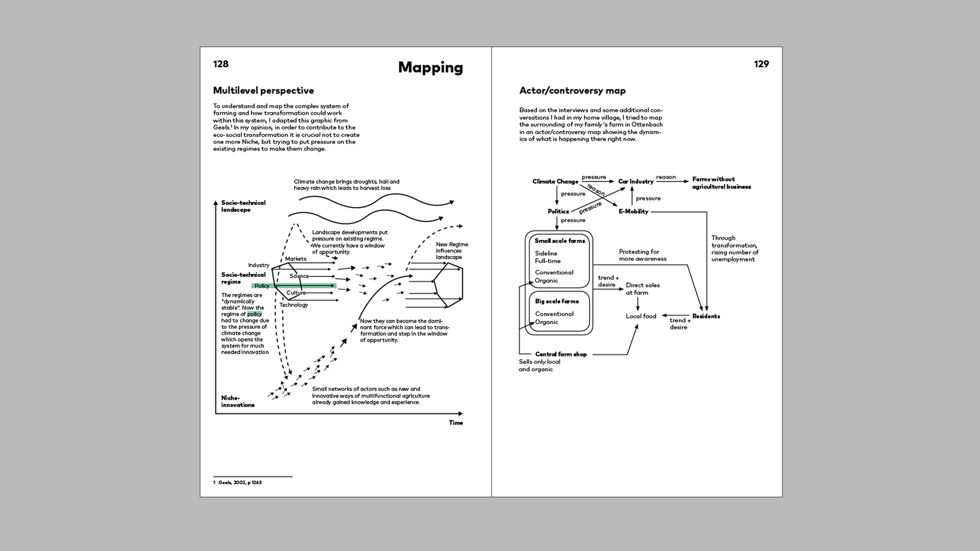Click the 'Central farm shop' label
980x551 pixels.
[x=560, y=354]
